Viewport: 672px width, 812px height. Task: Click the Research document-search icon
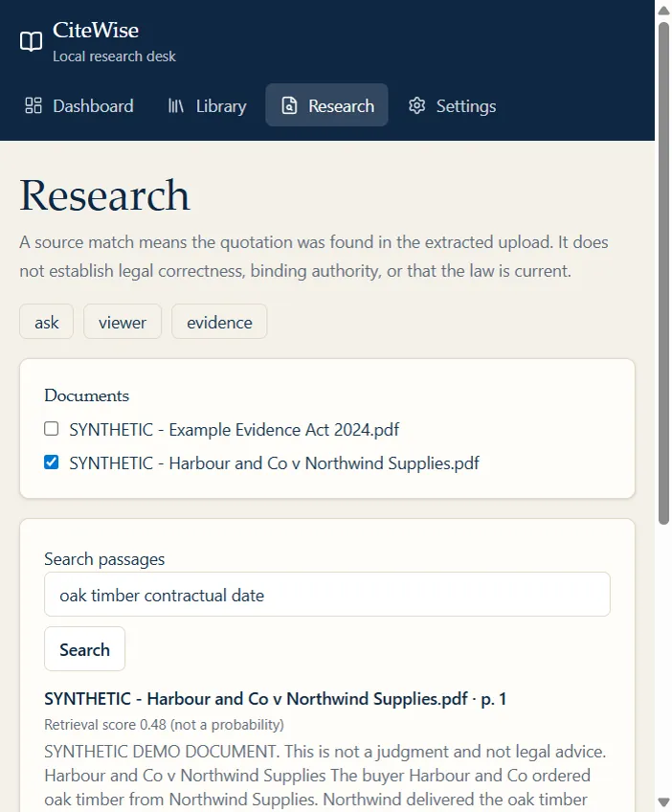coord(289,105)
